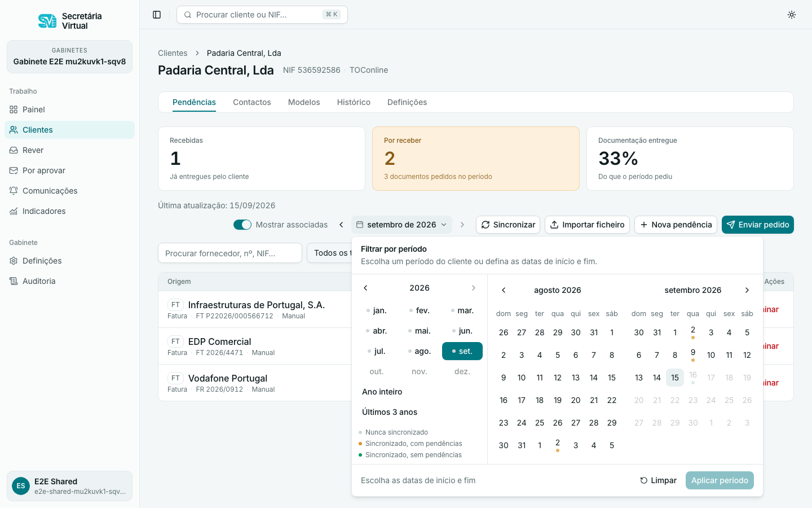This screenshot has width=812, height=508.
Task: Select fev. in the month grid
Action: (x=420, y=310)
